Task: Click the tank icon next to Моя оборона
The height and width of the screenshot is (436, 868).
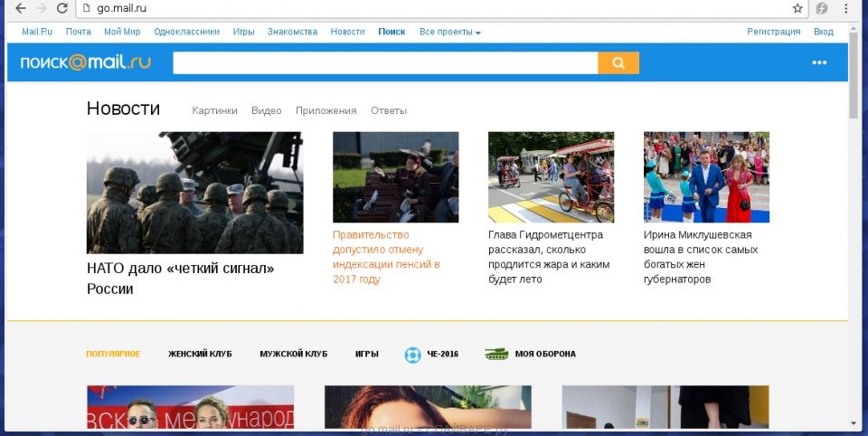Action: 496,354
